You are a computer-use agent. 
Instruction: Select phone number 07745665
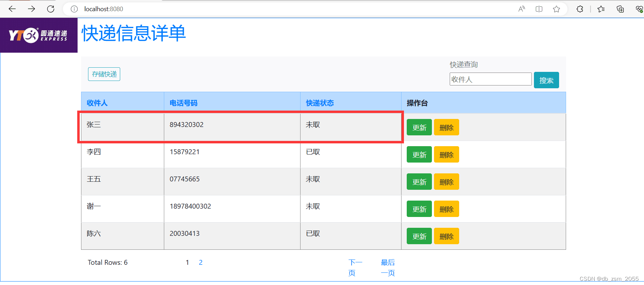pyautogui.click(x=184, y=179)
